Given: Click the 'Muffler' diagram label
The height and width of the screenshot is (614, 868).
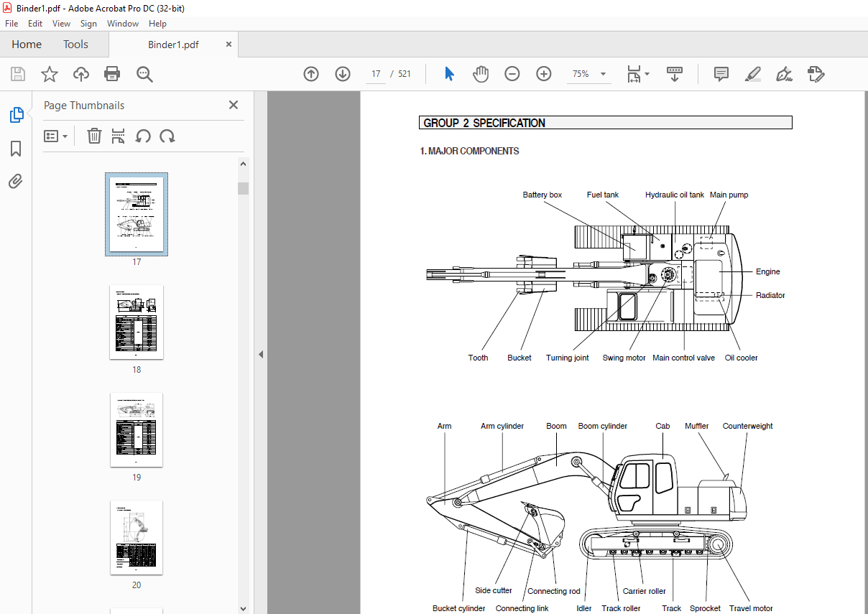Looking at the screenshot, I should [697, 426].
